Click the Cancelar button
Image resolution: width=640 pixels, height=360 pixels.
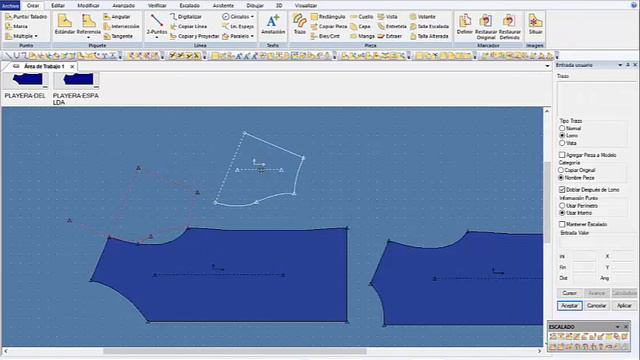point(596,306)
